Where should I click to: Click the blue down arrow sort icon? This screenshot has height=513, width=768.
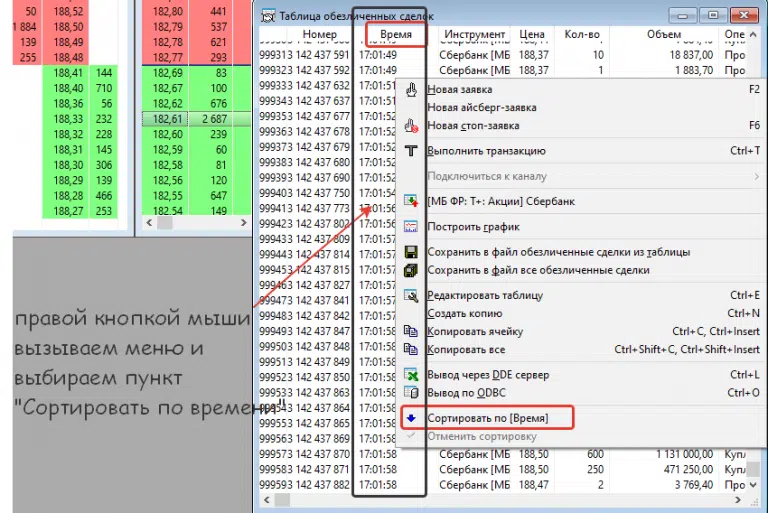click(411, 417)
